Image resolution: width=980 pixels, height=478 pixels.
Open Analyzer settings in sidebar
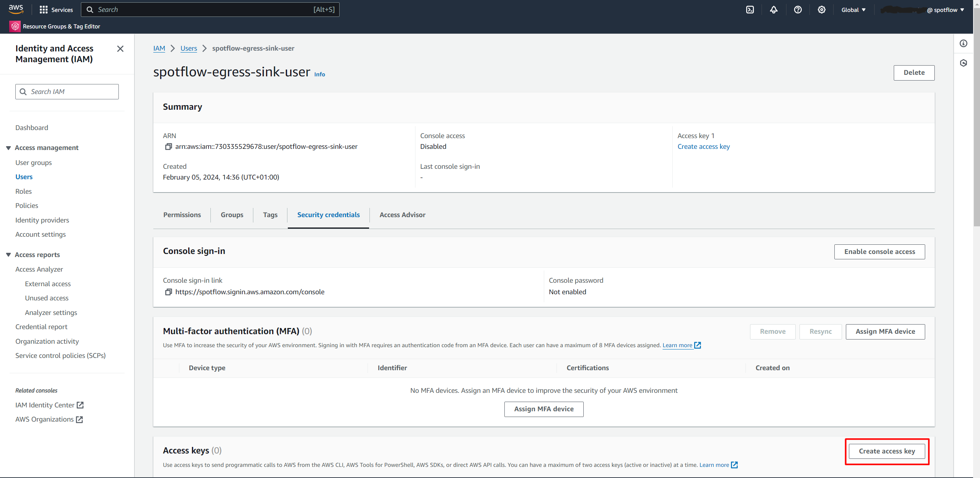coord(51,313)
